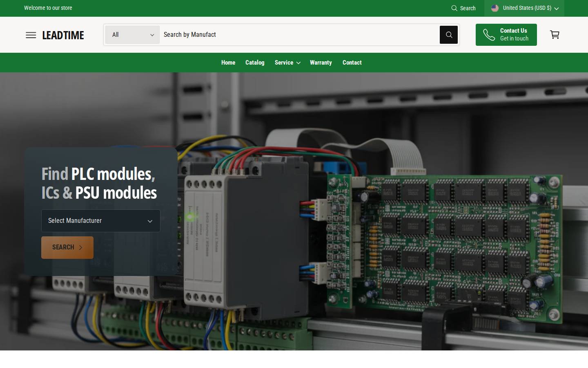Screen dimensions: 588x368
Task: Focus the Search by Manufacturer input field
Action: click(x=299, y=35)
